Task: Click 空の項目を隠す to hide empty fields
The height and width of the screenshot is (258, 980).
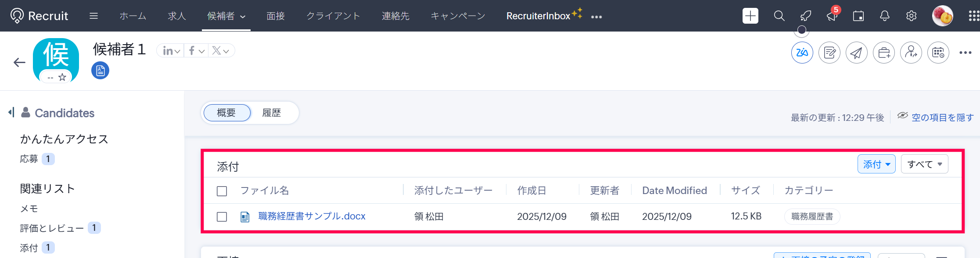Action: click(942, 117)
